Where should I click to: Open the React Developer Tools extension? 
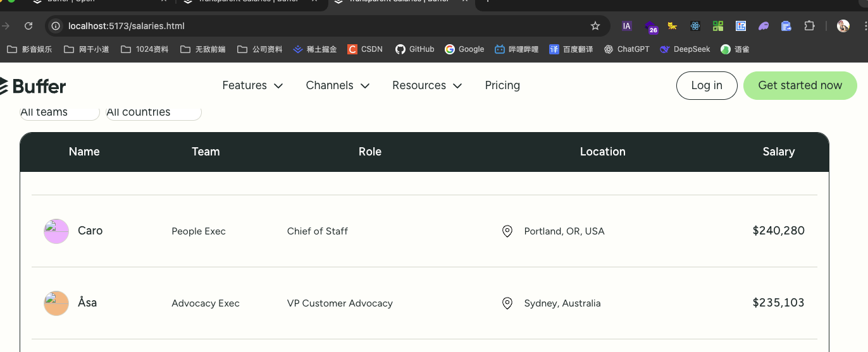pyautogui.click(x=695, y=26)
